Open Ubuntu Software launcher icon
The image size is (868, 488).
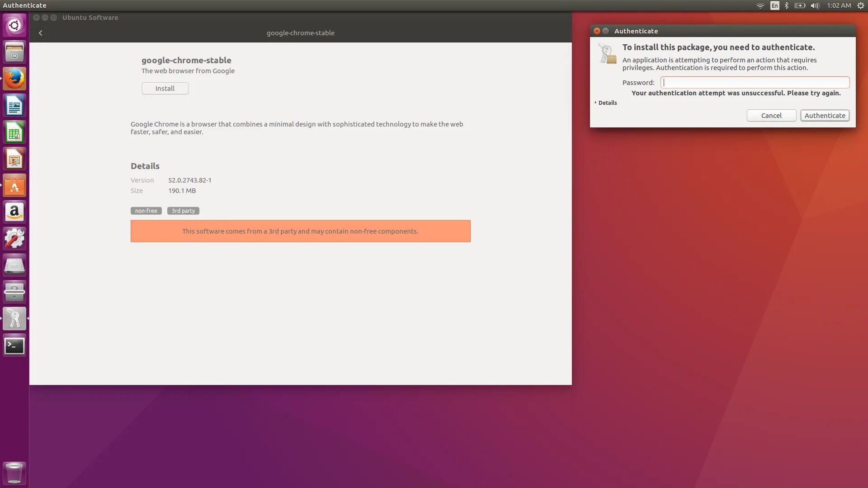(x=14, y=186)
